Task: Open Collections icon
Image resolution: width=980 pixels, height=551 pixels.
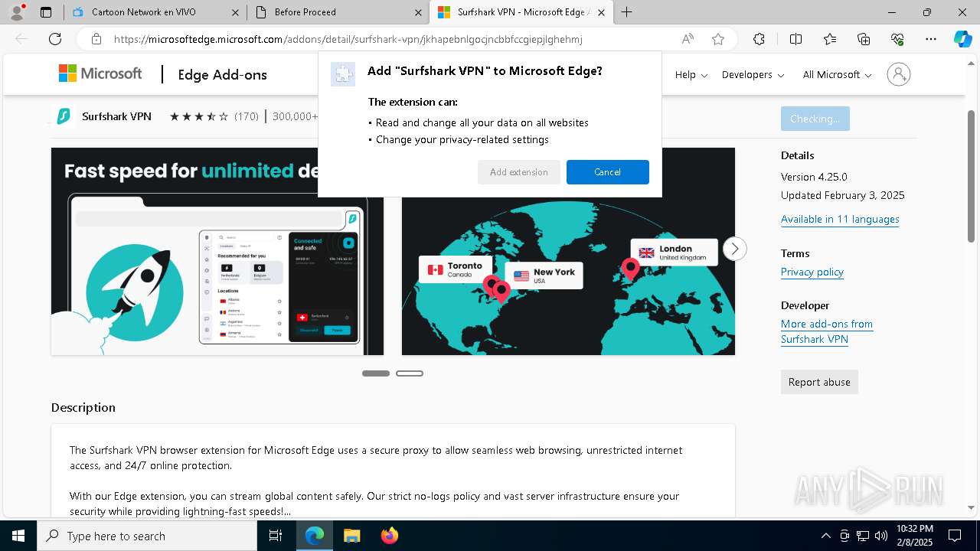Action: coord(864,39)
